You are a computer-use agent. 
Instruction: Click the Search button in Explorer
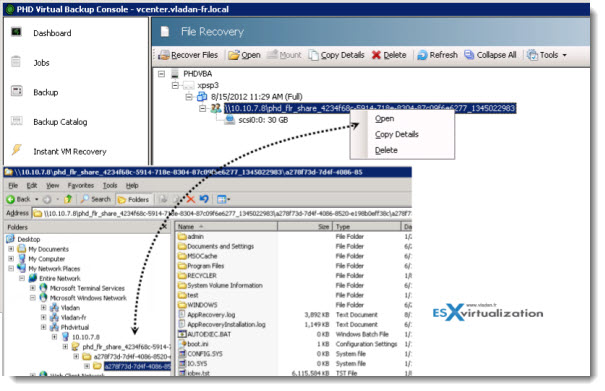coord(96,200)
